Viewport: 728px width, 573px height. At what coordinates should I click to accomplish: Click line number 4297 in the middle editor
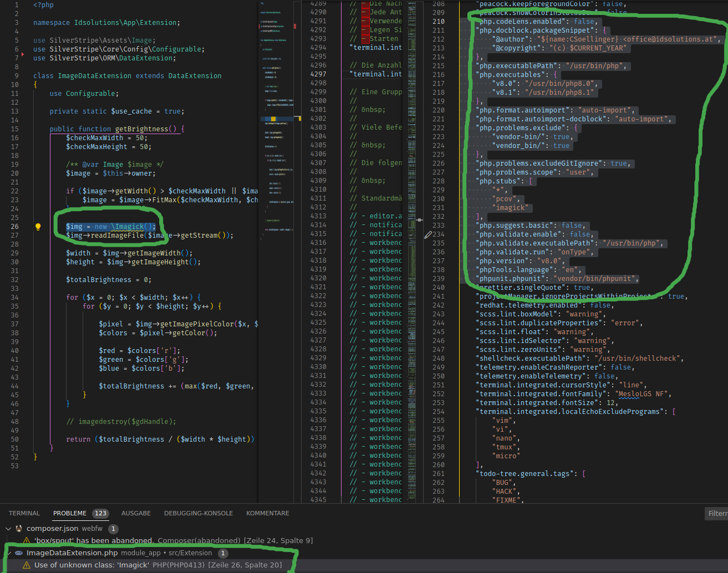click(x=318, y=74)
